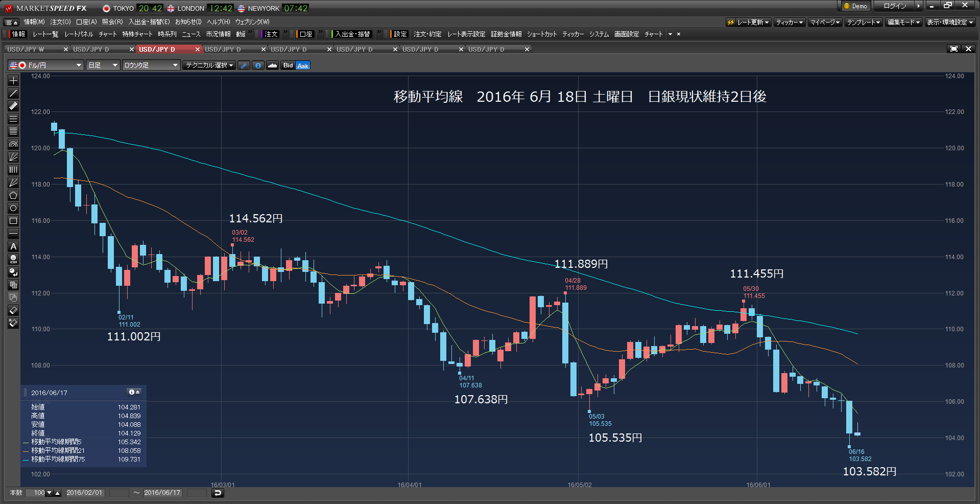Select the rectangle shape tool
The width and height of the screenshot is (980, 504).
13,221
